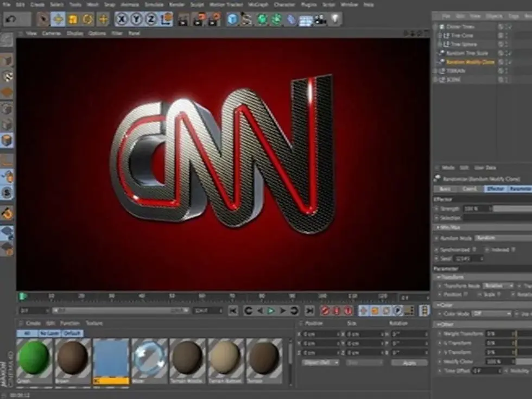Click the Record Active Objects button
This screenshot has height=399, width=532.
coord(325,311)
